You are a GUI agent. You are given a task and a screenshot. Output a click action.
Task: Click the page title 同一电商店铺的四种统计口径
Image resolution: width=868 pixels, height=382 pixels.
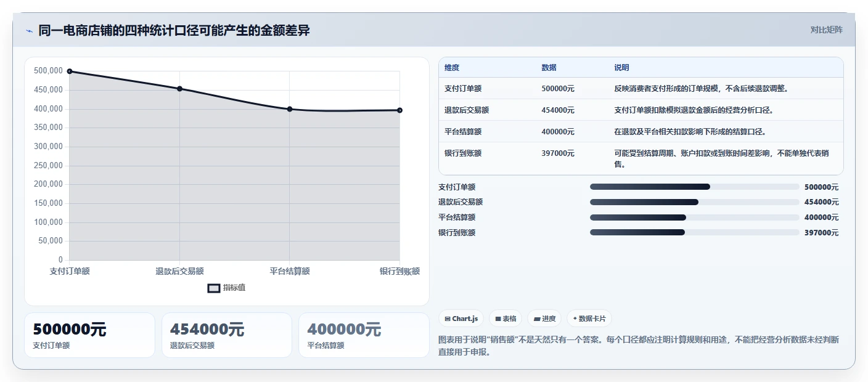click(174, 30)
